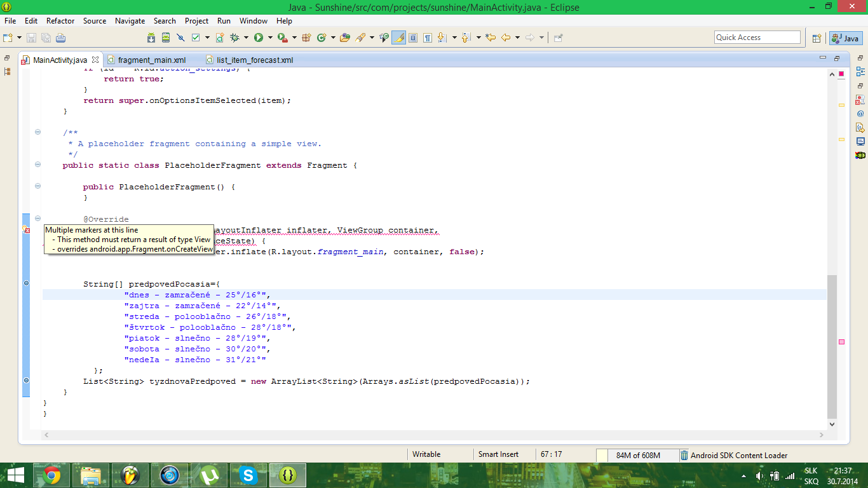This screenshot has height=488, width=868.
Task: Open the New file dropdown arrow
Action: (20, 38)
